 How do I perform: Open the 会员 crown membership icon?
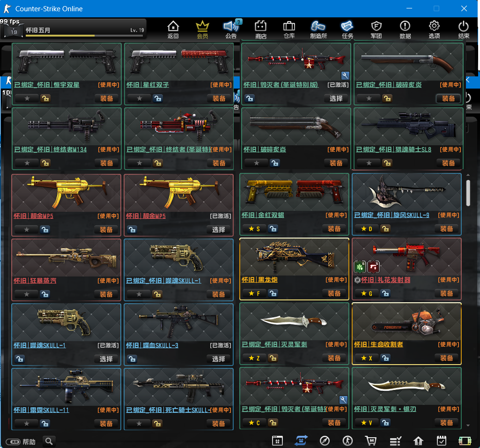pos(202,30)
